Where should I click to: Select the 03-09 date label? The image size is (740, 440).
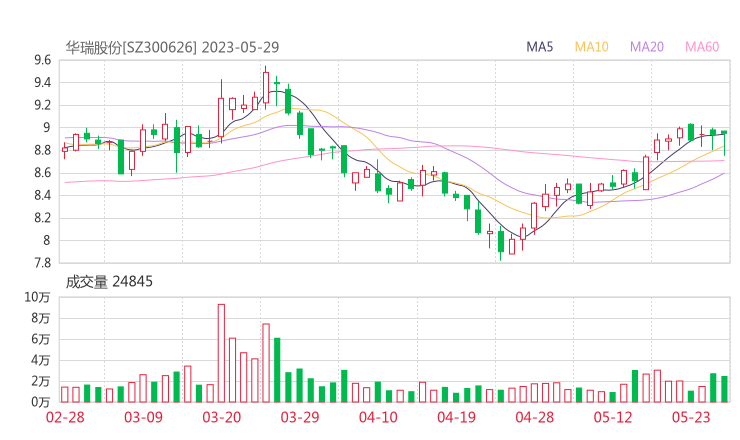[x=142, y=417]
